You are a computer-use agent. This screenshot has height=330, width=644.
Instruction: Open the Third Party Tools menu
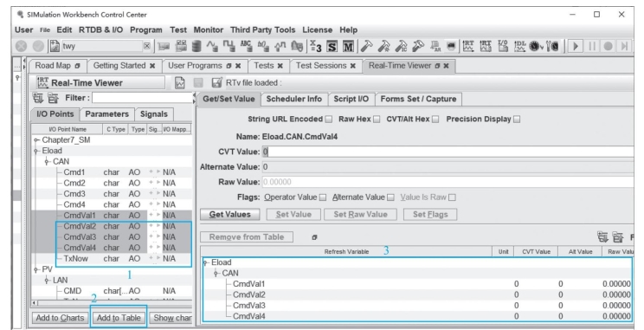[x=262, y=30]
